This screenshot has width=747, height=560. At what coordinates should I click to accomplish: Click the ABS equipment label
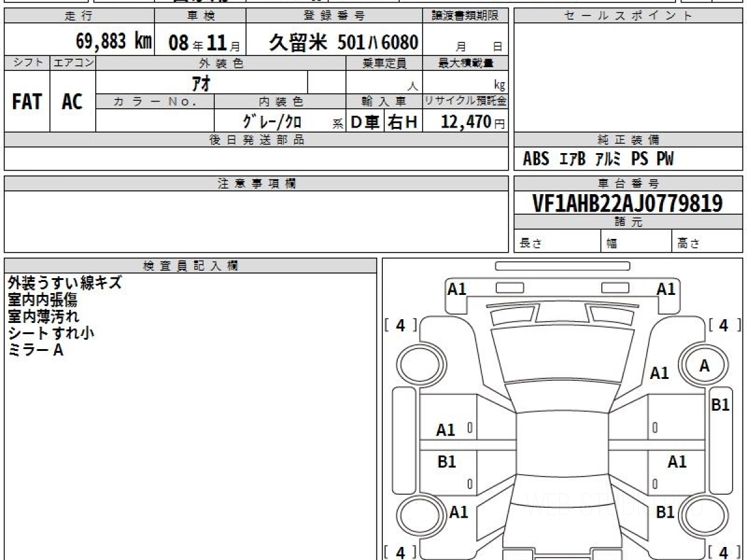[x=535, y=159]
